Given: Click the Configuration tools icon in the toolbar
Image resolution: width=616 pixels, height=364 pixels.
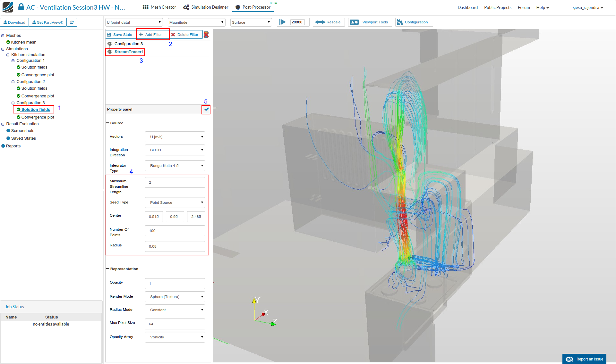Looking at the screenshot, I should coord(400,22).
